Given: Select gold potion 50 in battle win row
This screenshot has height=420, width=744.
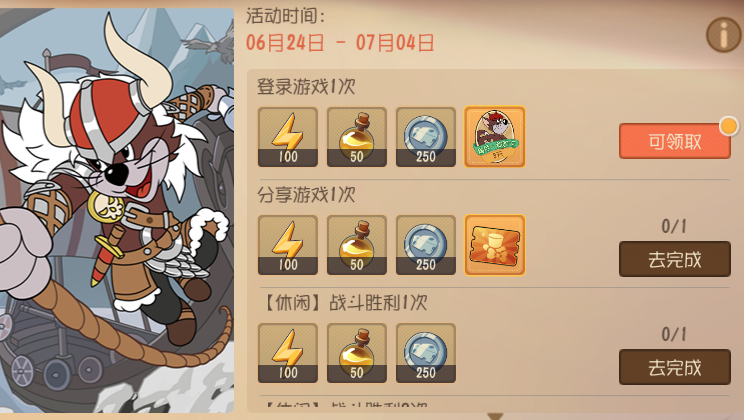Looking at the screenshot, I should pos(357,353).
